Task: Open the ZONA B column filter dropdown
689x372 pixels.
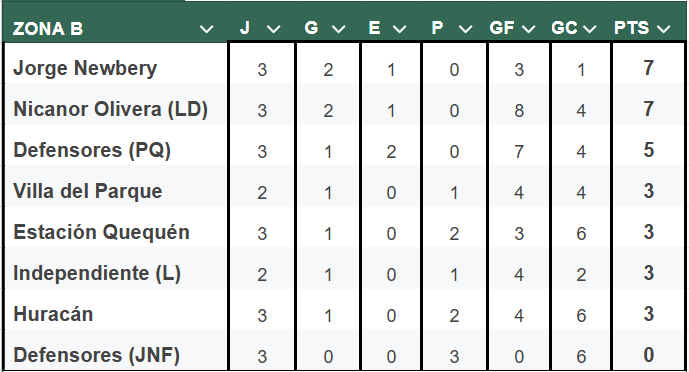Action: tap(206, 29)
